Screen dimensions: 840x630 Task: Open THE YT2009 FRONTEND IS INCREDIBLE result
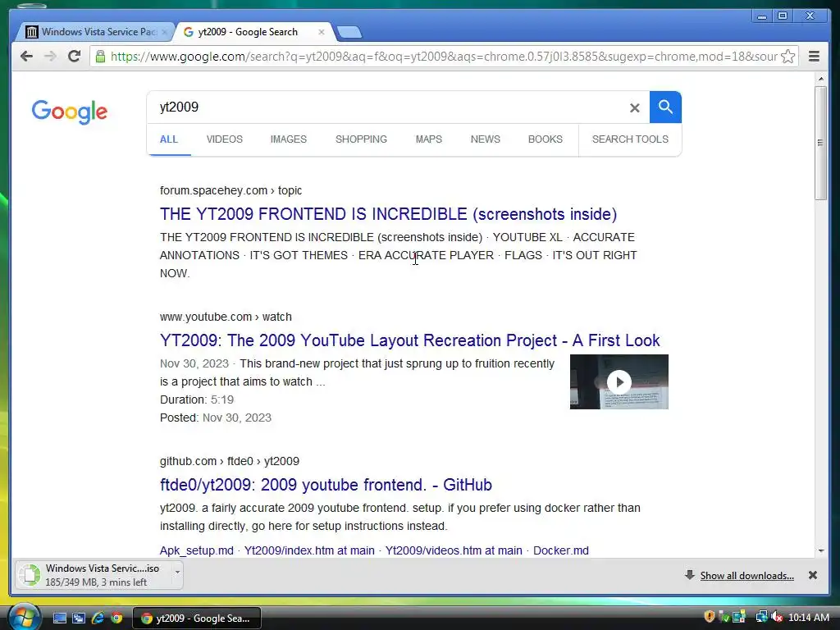388,214
